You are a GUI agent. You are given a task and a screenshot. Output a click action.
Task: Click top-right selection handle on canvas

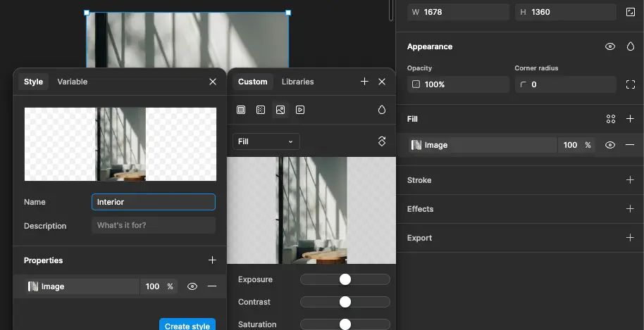click(x=288, y=13)
